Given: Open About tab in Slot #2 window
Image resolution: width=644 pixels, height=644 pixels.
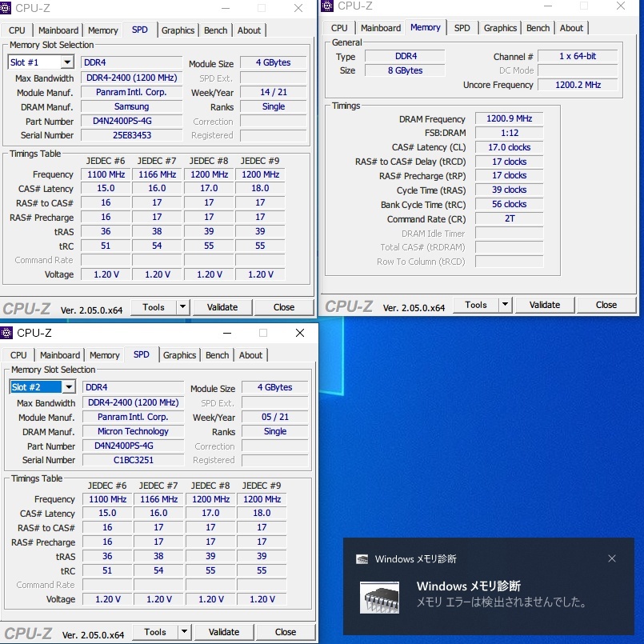Looking at the screenshot, I should [x=250, y=355].
